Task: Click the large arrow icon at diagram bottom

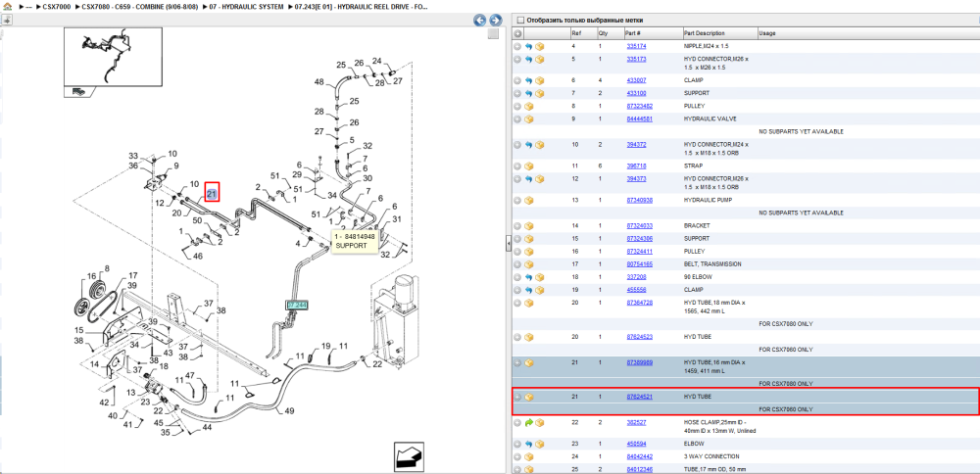Action: 410,456
